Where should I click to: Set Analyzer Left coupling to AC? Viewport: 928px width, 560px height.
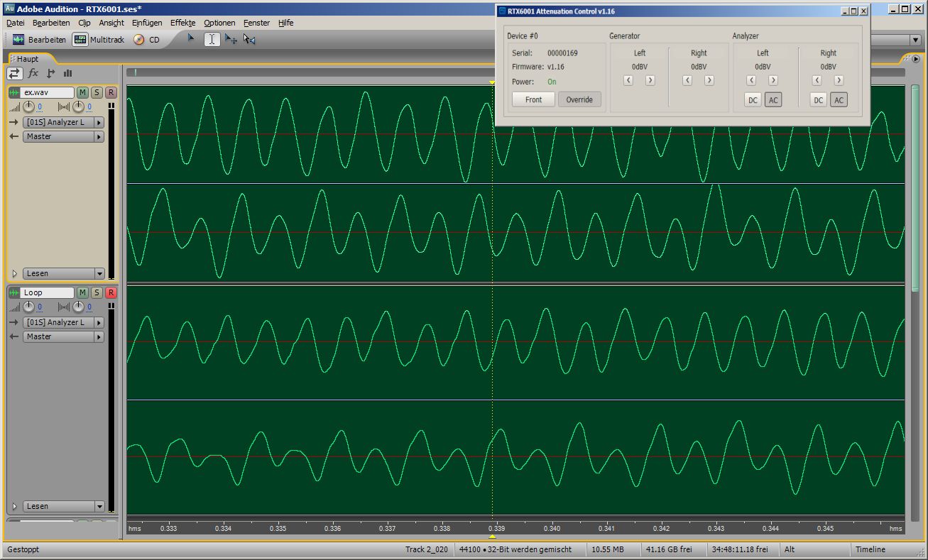pyautogui.click(x=773, y=100)
